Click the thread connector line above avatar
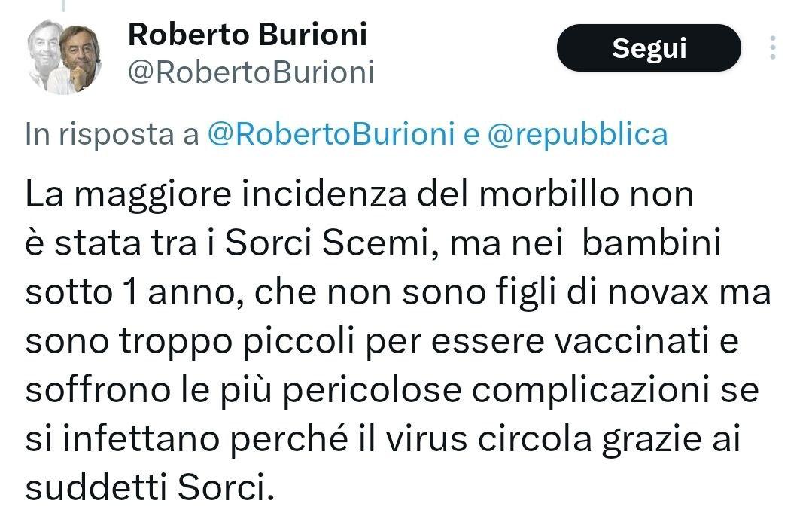The width and height of the screenshot is (812, 528). (x=64, y=6)
